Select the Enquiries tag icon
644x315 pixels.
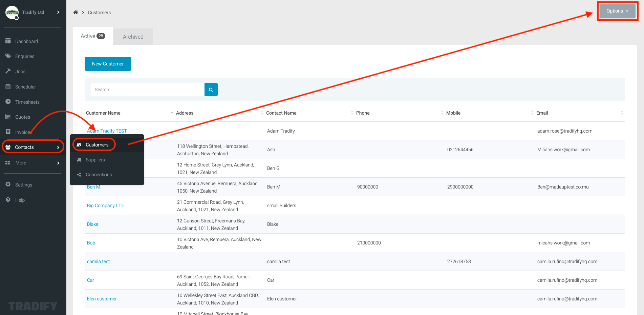[8, 56]
